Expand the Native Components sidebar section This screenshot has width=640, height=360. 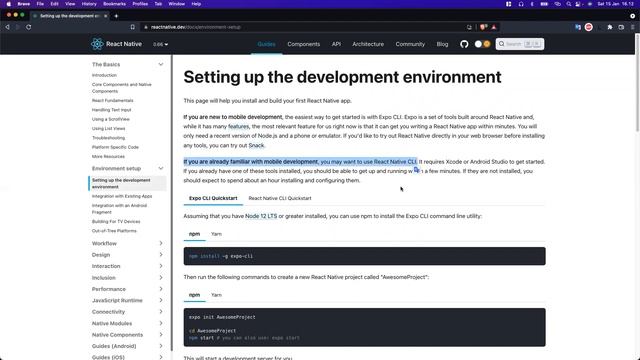coord(161,335)
